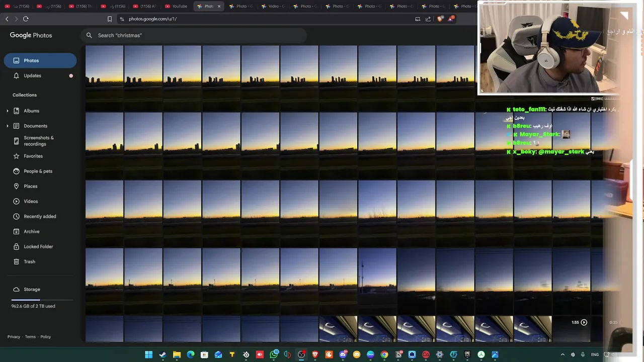
Task: Click the Google Photos logo
Action: [x=31, y=35]
